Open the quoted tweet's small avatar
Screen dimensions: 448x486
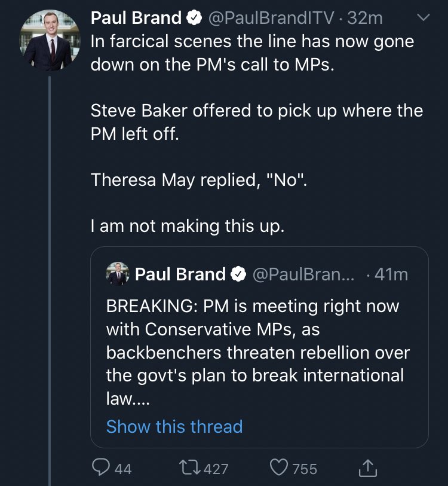tap(118, 274)
